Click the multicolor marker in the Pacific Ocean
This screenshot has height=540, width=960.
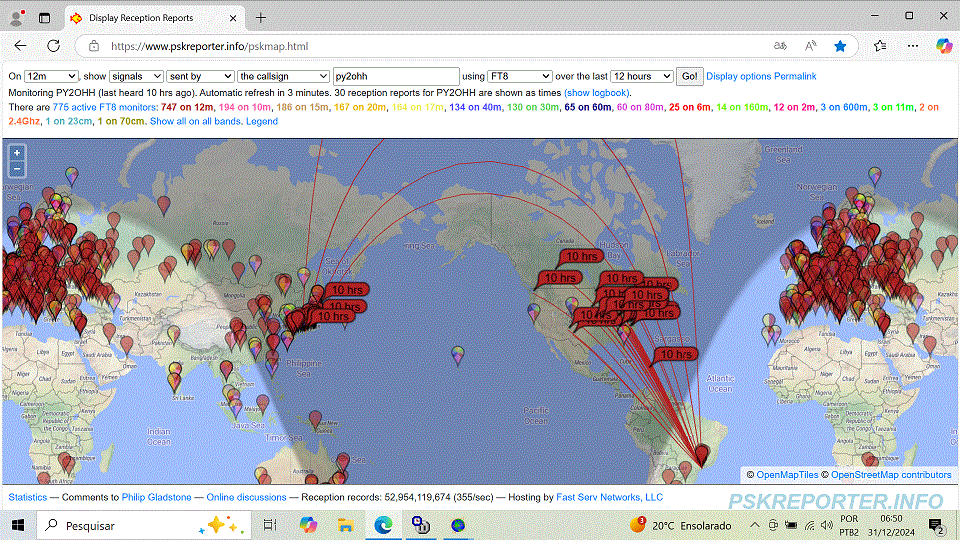click(457, 355)
